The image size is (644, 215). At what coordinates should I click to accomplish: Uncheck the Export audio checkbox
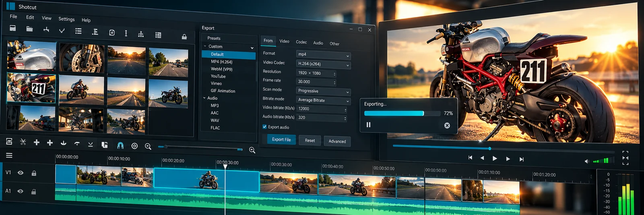click(264, 127)
